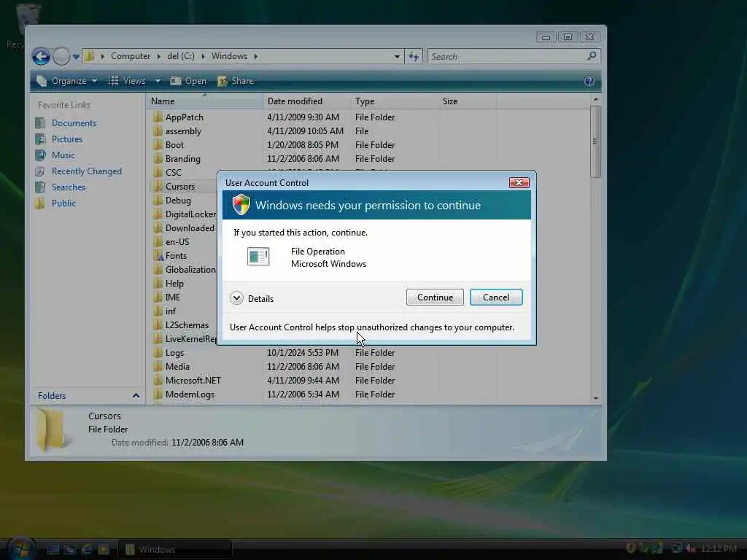Viewport: 747px width, 560px height.
Task: Sort by the Size column header
Action: pos(468,101)
